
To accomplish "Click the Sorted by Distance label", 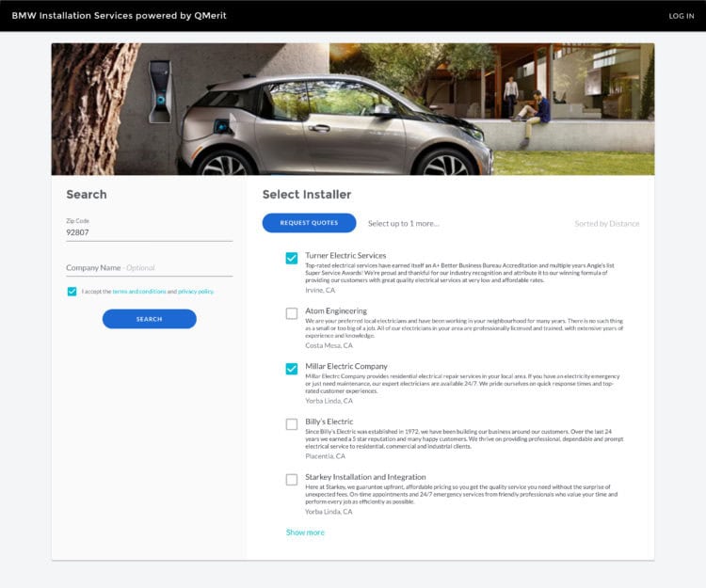I will (606, 224).
